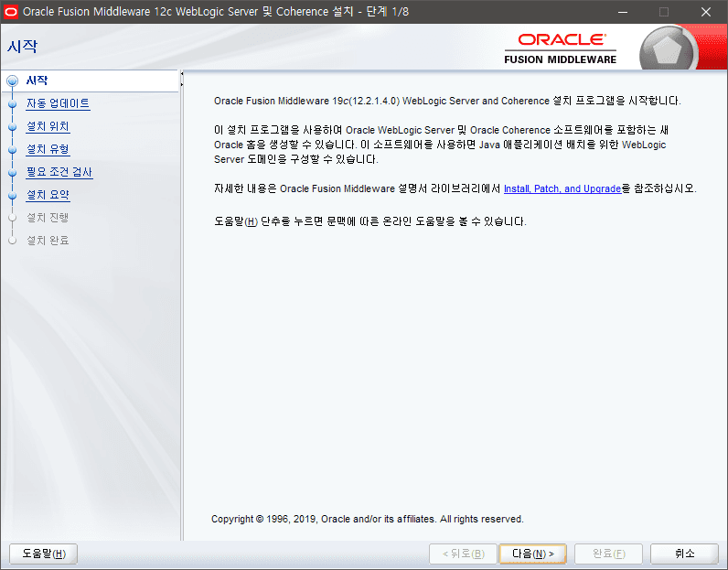Viewport: 728px width, 570px height.
Task: Go to the 설치 유형 step
Action: pos(48,149)
